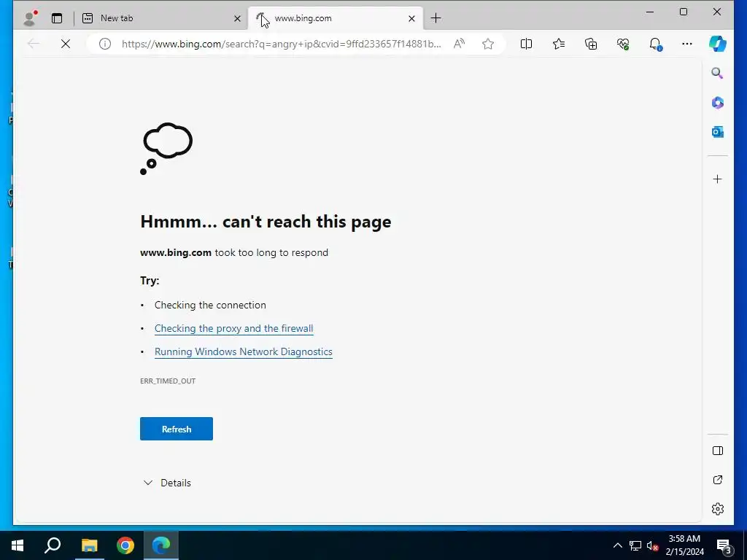View site information icon in address bar
This screenshot has width=747, height=560.
click(105, 44)
